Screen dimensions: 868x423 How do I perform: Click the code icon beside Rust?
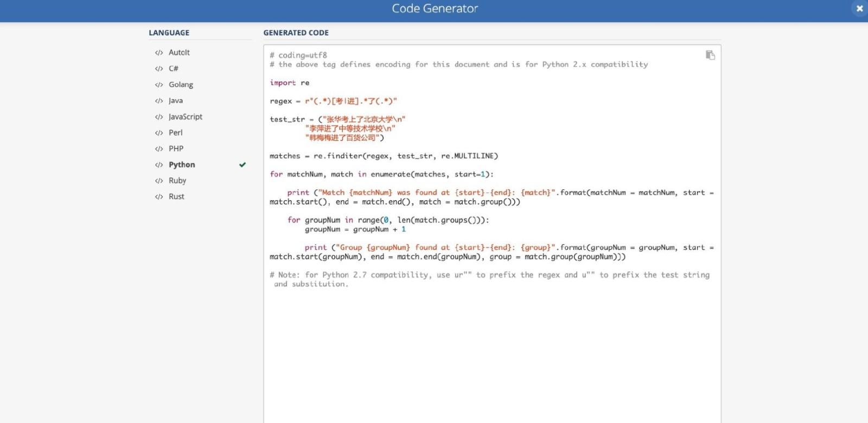tap(159, 197)
